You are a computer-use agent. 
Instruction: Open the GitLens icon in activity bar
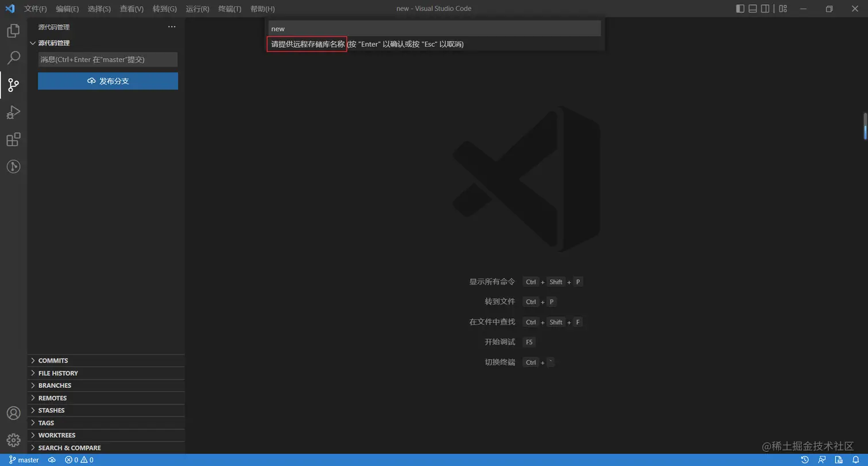point(13,167)
